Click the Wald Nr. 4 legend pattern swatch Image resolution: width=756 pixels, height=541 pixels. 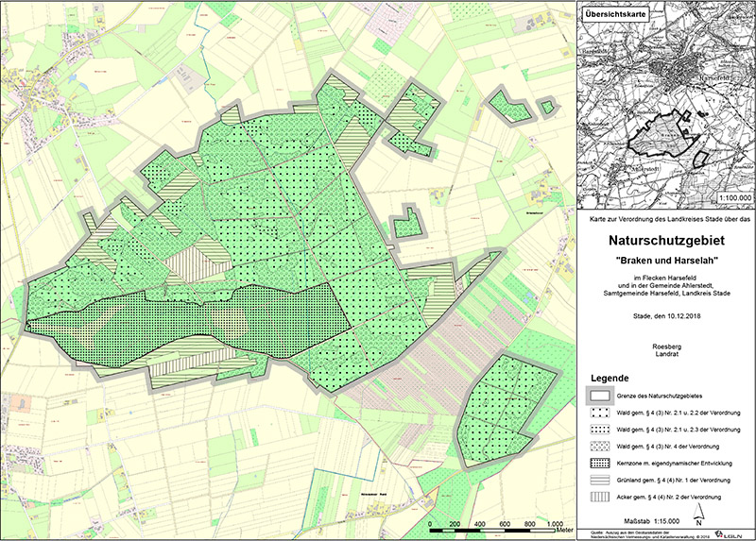[x=598, y=446]
